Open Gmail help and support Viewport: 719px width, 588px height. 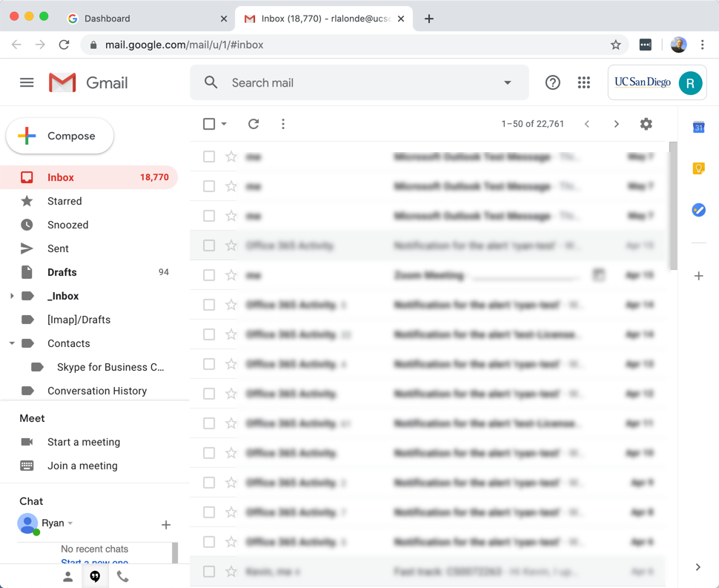[x=552, y=82]
